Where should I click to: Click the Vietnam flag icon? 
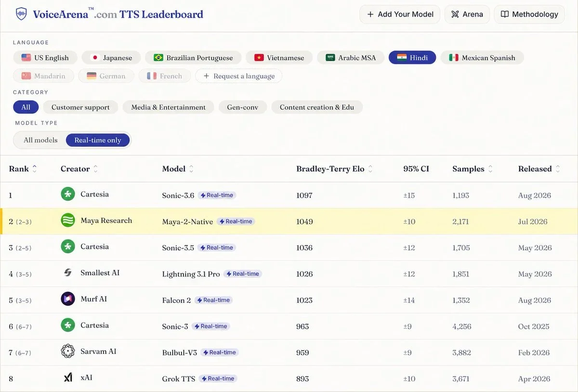click(259, 58)
